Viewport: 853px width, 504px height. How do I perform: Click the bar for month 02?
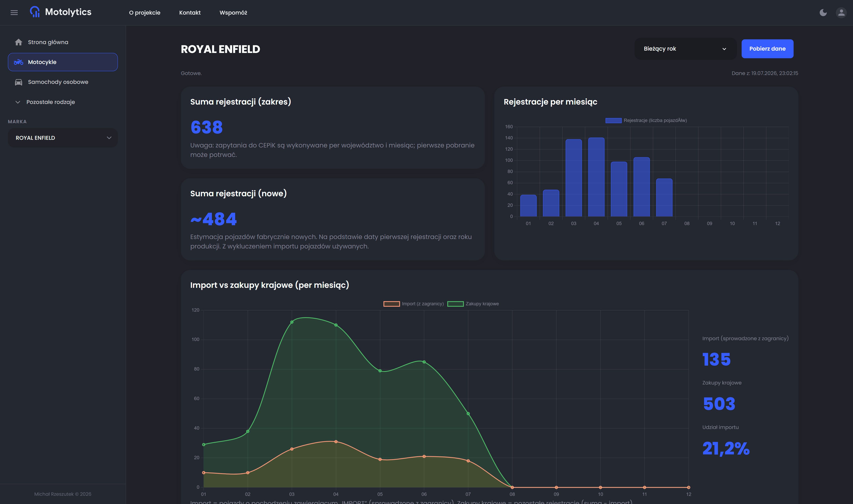pyautogui.click(x=551, y=203)
